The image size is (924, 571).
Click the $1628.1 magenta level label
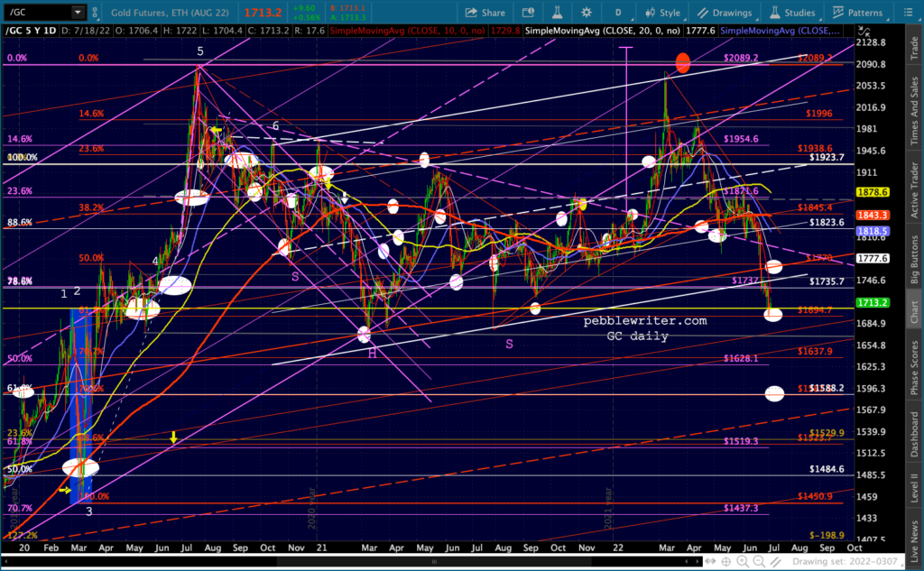pyautogui.click(x=742, y=358)
